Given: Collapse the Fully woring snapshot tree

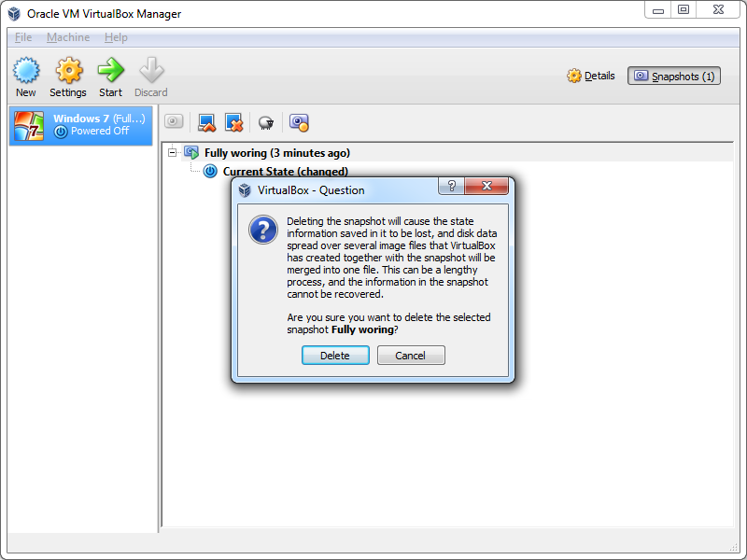Looking at the screenshot, I should click(x=173, y=152).
